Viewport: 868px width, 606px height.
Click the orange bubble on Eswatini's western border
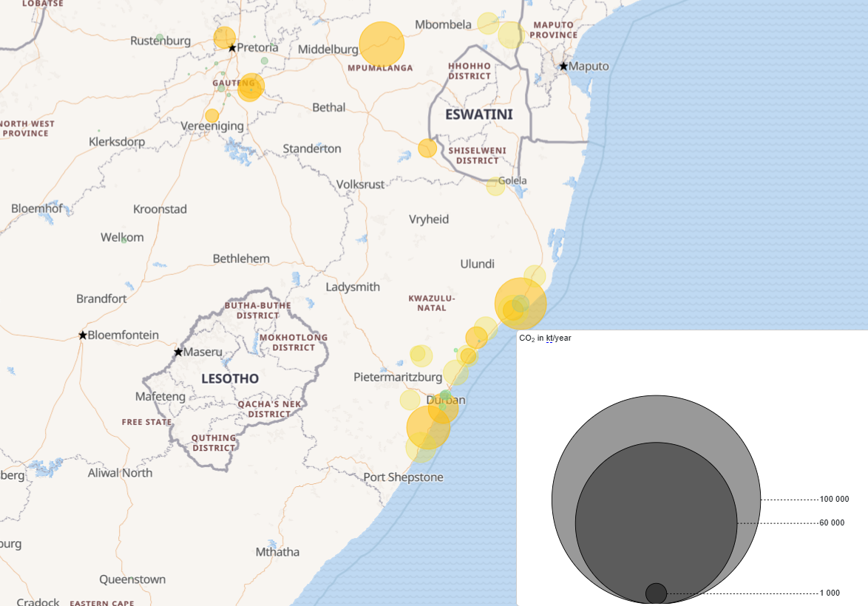coord(427,149)
